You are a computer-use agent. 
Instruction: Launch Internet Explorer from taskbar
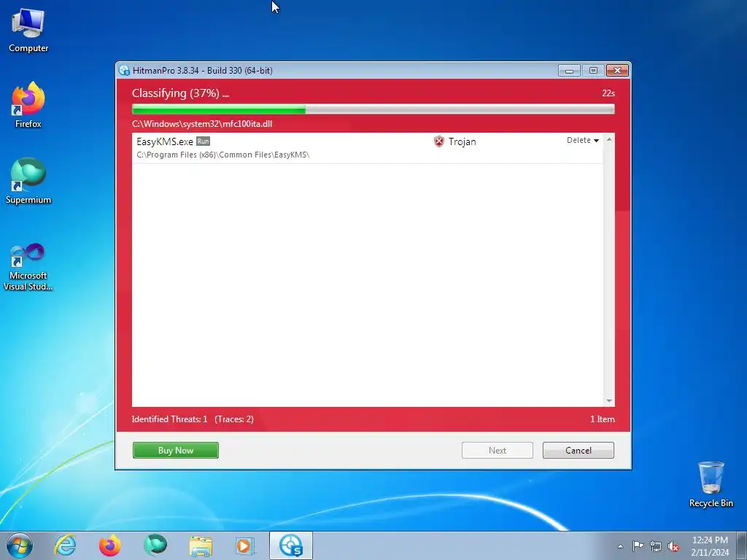tap(65, 545)
